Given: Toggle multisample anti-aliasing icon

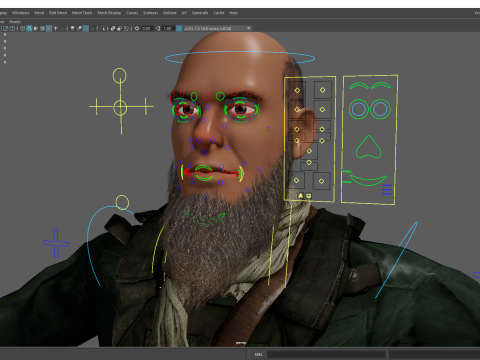Looking at the screenshot, I should (86, 28).
